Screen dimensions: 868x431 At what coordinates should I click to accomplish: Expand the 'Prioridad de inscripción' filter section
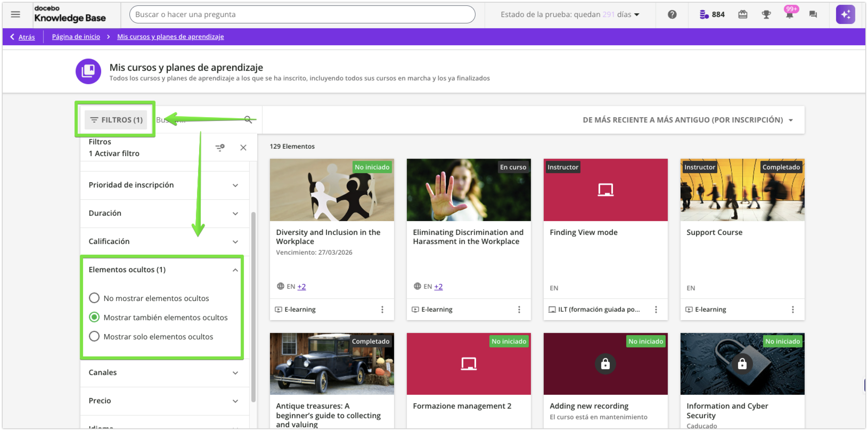165,185
